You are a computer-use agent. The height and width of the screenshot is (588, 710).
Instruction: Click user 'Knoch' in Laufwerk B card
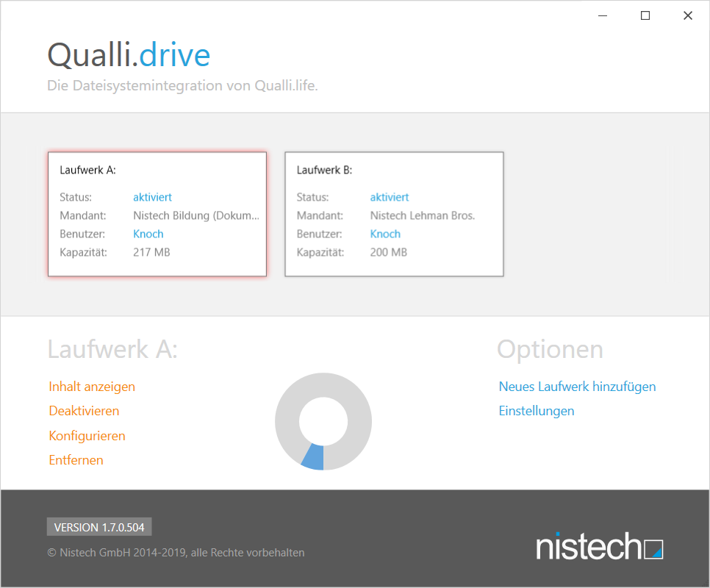pyautogui.click(x=385, y=234)
